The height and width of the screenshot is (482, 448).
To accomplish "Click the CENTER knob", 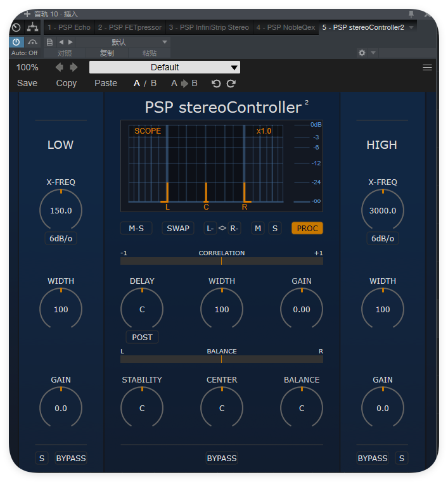I will point(222,408).
